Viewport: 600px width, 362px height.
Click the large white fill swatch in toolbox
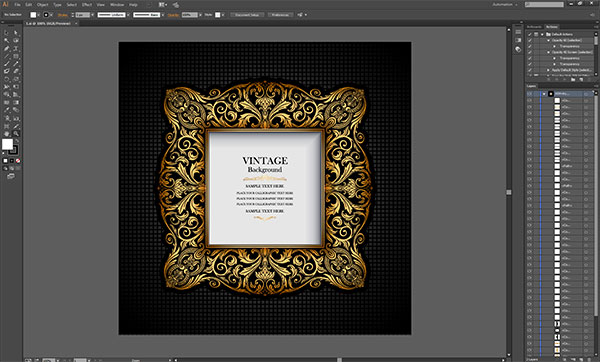7,145
